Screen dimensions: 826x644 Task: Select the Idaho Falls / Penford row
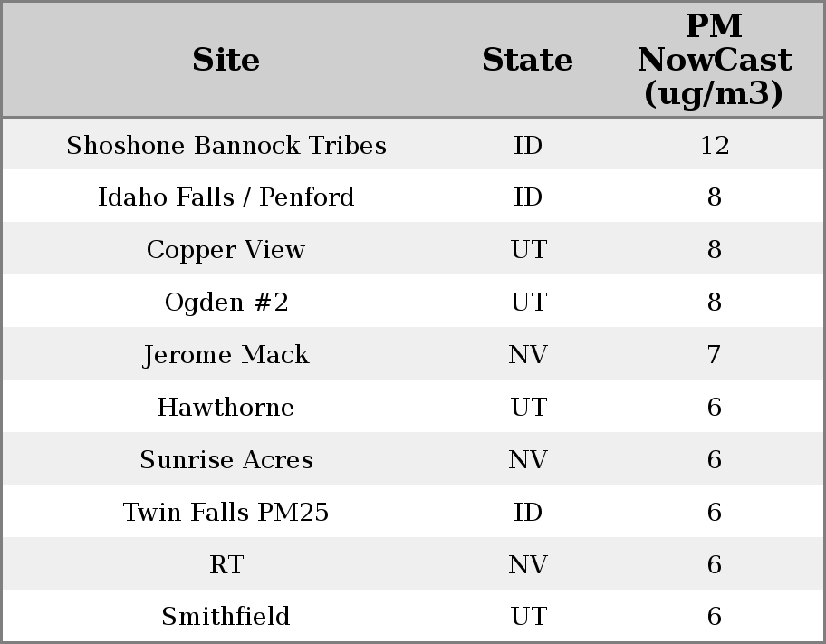pos(226,197)
